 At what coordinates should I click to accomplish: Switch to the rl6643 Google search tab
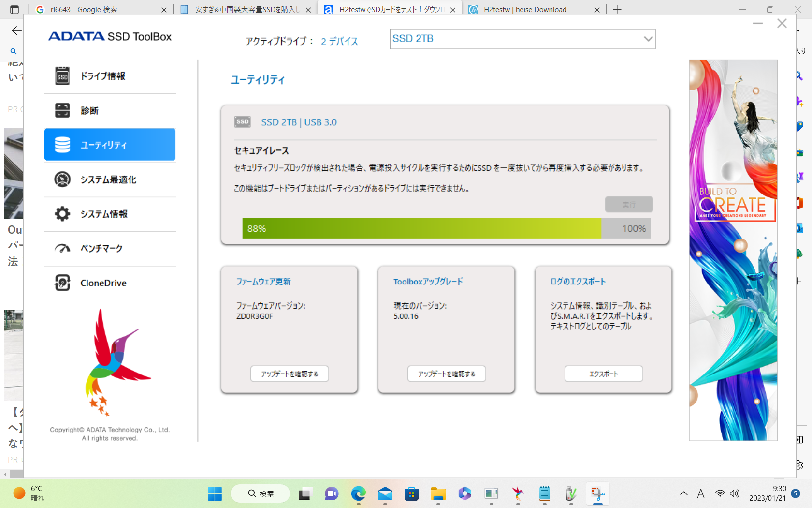point(101,9)
